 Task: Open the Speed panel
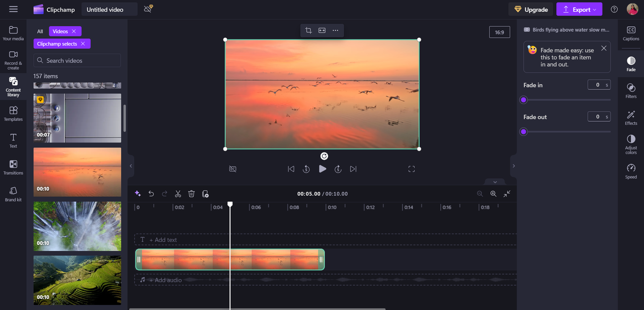tap(630, 170)
